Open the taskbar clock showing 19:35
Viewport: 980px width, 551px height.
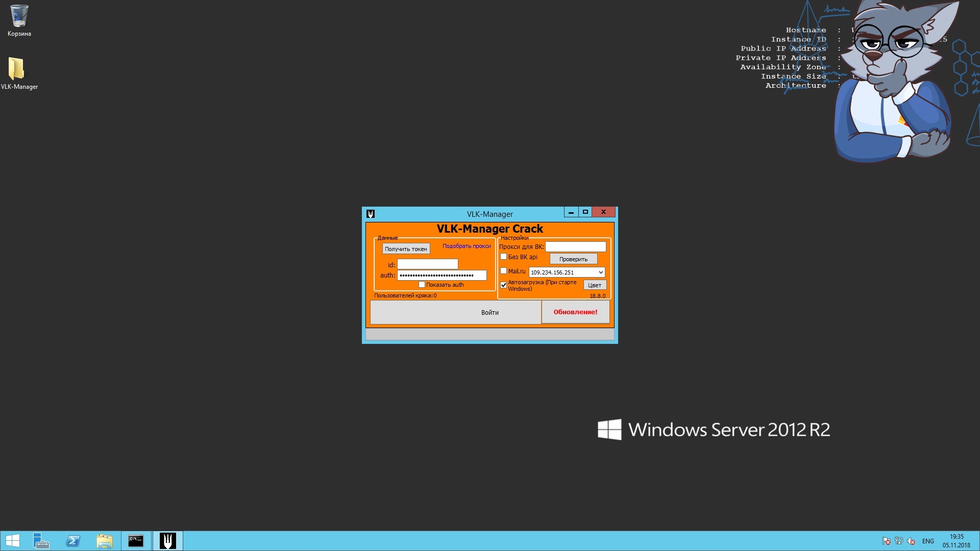(957, 541)
